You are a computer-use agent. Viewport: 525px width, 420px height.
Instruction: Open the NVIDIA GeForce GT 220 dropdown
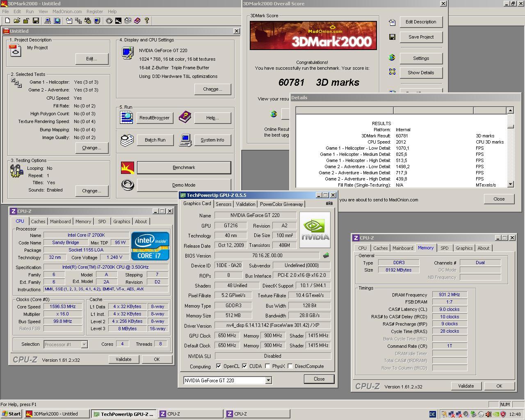[x=268, y=381]
